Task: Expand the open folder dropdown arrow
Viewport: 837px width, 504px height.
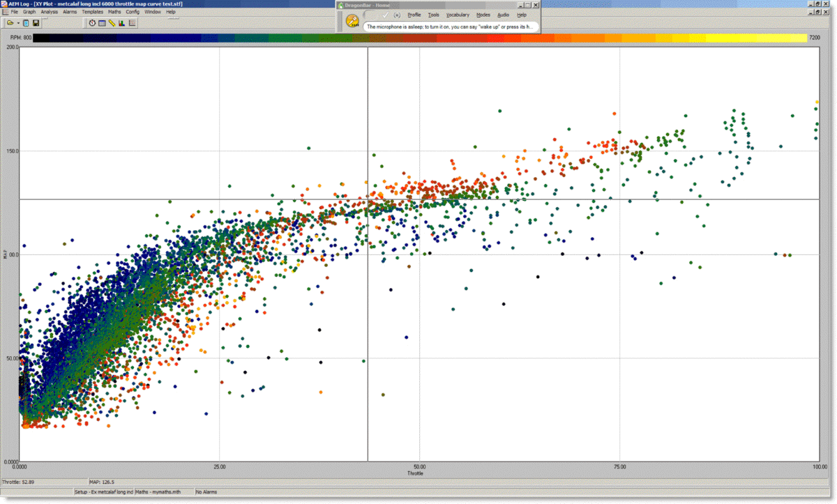Action: [x=17, y=23]
